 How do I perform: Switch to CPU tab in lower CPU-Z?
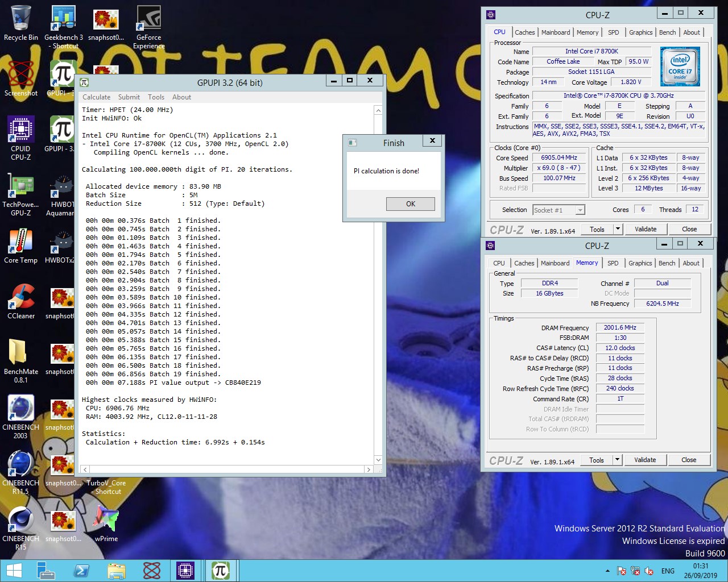(x=499, y=263)
